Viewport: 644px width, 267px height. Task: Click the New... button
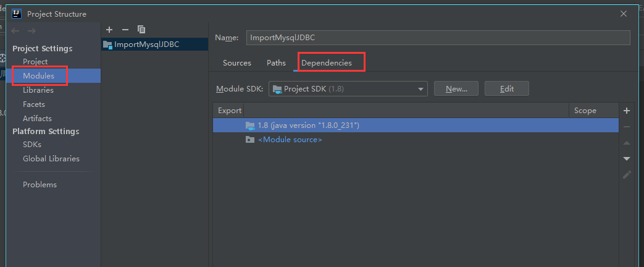tap(456, 89)
